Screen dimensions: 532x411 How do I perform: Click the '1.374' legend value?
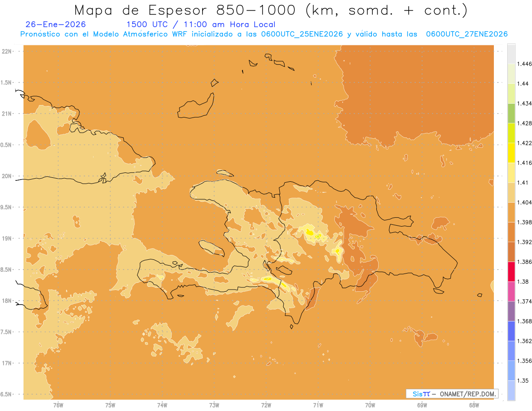point(525,301)
